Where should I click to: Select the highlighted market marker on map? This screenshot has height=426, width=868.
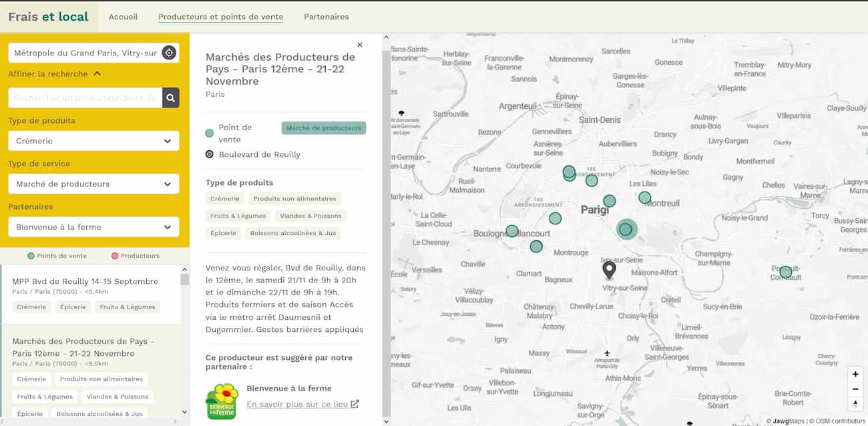(626, 230)
